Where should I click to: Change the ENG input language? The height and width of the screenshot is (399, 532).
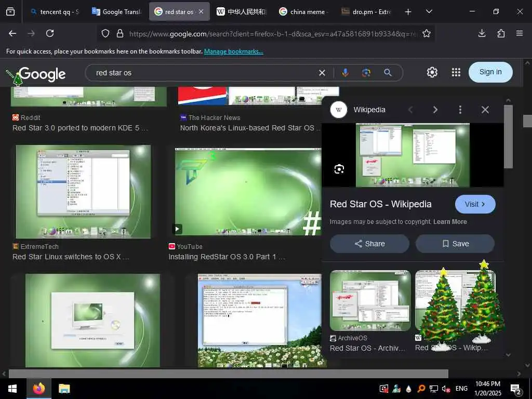pos(461,389)
